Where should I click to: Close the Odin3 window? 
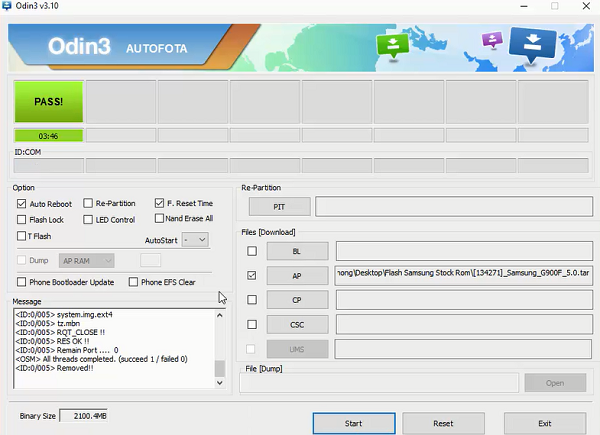point(586,6)
